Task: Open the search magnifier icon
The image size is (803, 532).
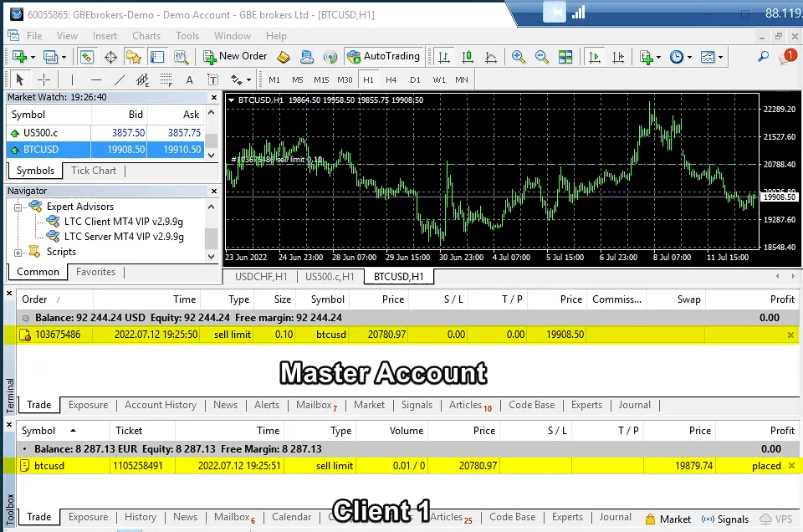Action: pos(764,57)
